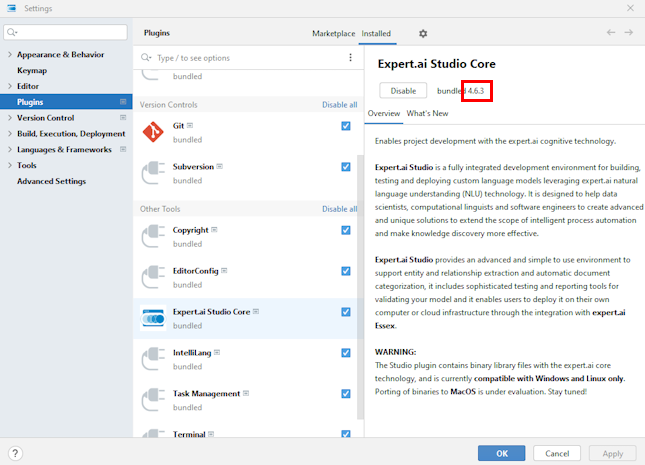Click the Subversion plugin icon
This screenshot has height=465, width=645.
[153, 173]
